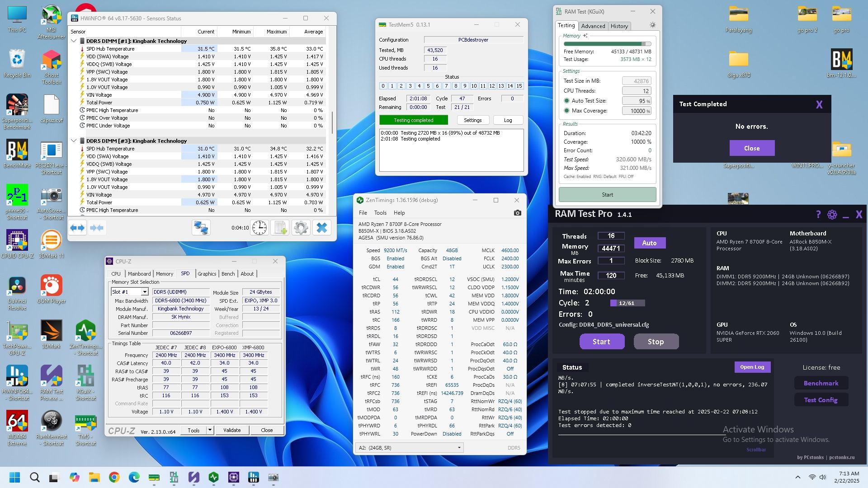Open KGuiX RAM Test options gear icon

652,25
